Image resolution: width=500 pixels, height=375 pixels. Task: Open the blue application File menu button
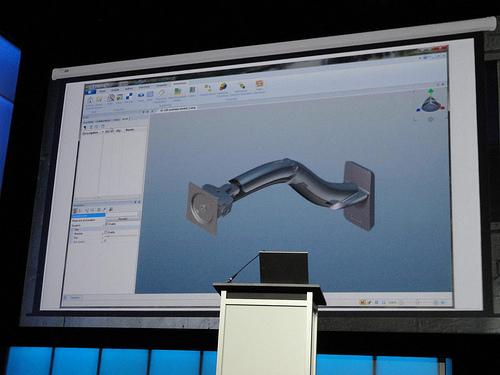pyautogui.click(x=90, y=91)
